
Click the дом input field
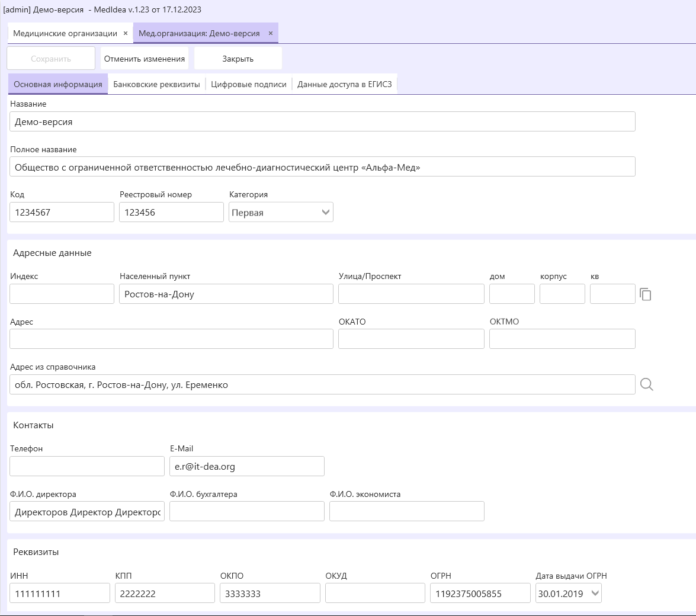(x=512, y=294)
